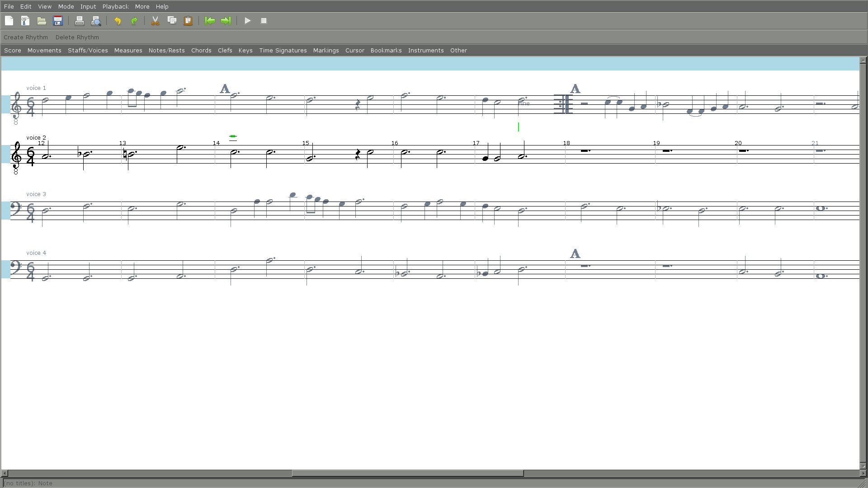Expand the Staffs/Voices dropdown menu
868x488 pixels.
[x=88, y=50]
